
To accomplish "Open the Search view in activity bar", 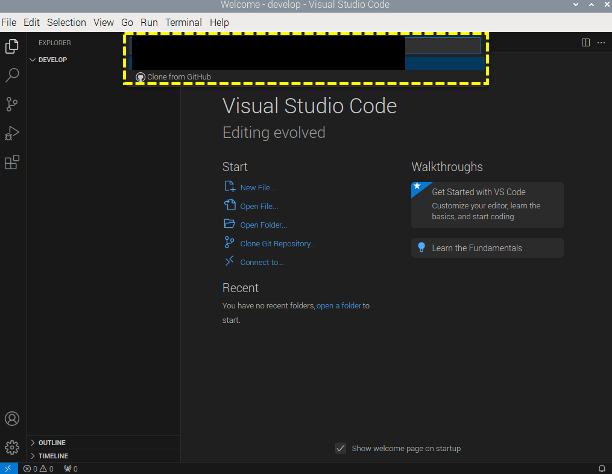I will click(x=12, y=75).
